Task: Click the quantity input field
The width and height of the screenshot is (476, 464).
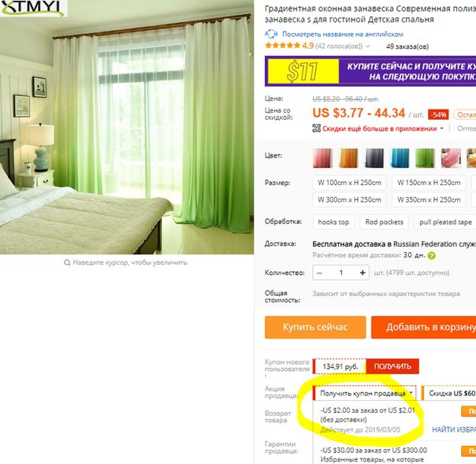Action: click(341, 273)
